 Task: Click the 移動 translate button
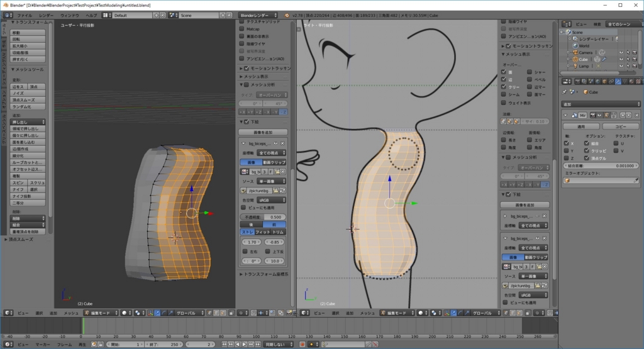28,33
